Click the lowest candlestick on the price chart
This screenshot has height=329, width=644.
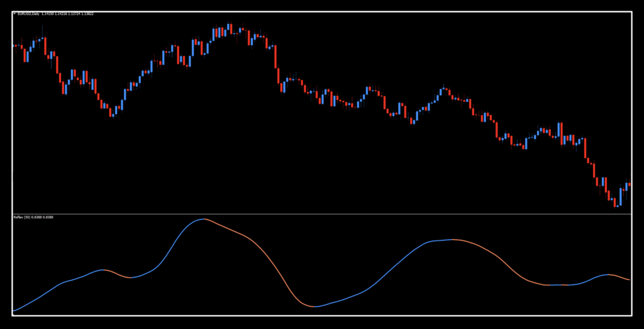click(616, 202)
